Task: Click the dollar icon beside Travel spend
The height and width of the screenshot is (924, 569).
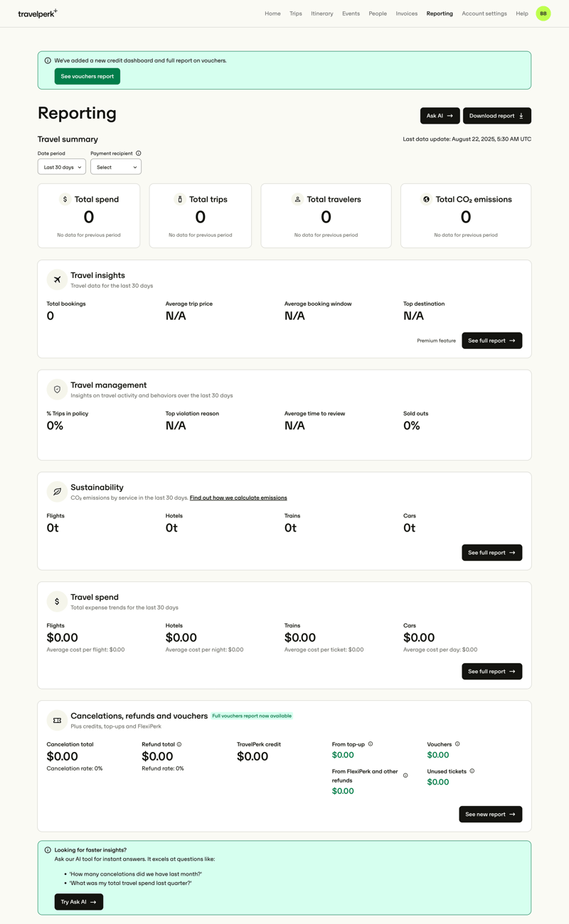Action: (57, 601)
